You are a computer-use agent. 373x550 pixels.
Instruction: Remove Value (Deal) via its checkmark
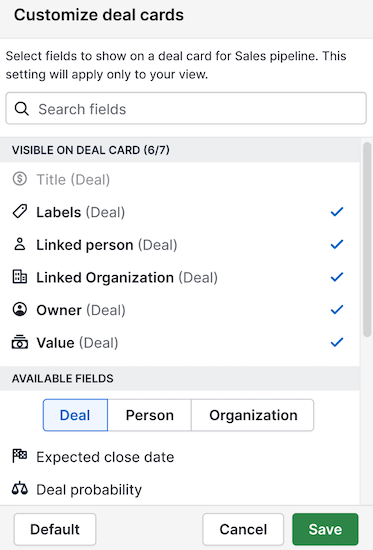pyautogui.click(x=337, y=342)
